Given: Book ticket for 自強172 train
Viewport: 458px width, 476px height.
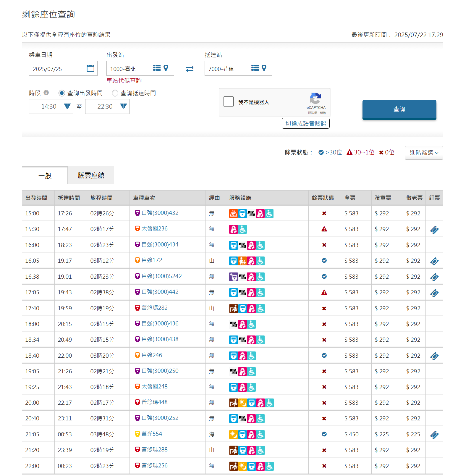Looking at the screenshot, I should (x=434, y=261).
